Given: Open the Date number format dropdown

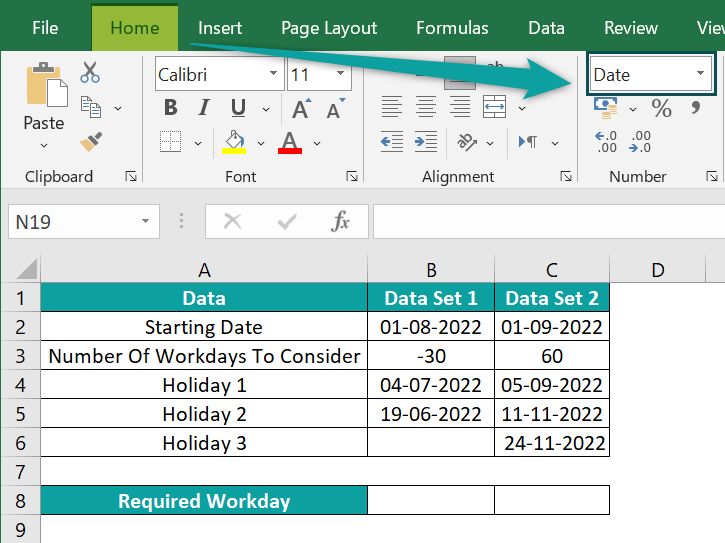Looking at the screenshot, I should coord(700,73).
